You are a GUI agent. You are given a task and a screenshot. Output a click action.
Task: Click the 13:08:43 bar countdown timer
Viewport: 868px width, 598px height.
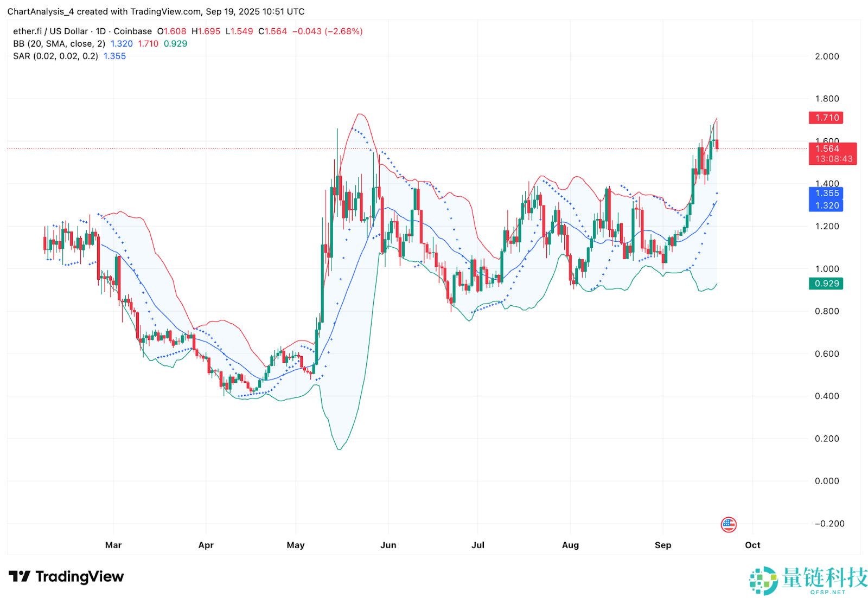pyautogui.click(x=833, y=159)
